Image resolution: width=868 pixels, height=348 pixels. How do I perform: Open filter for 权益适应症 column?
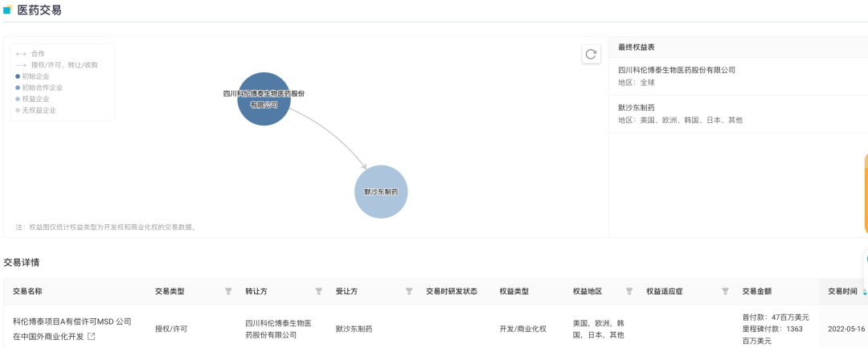click(725, 291)
